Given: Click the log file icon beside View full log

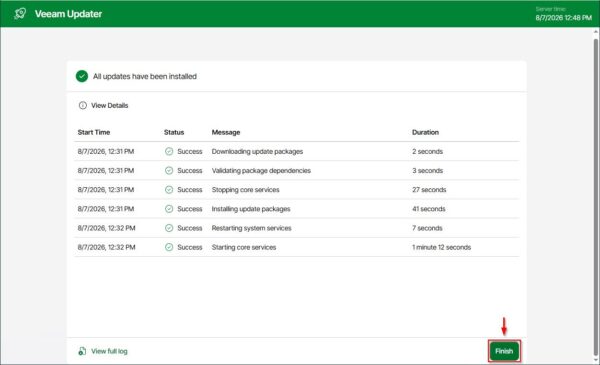Looking at the screenshot, I should coord(82,351).
